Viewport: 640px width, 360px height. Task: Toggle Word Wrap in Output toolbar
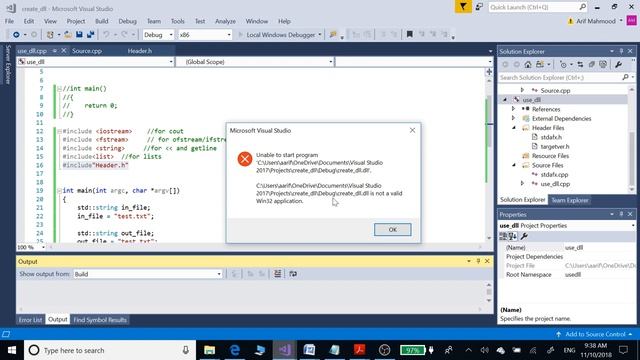point(293,274)
